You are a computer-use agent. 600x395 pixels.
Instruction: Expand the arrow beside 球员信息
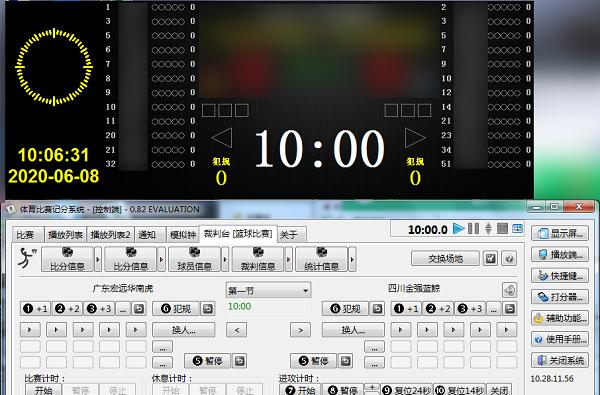(225, 259)
